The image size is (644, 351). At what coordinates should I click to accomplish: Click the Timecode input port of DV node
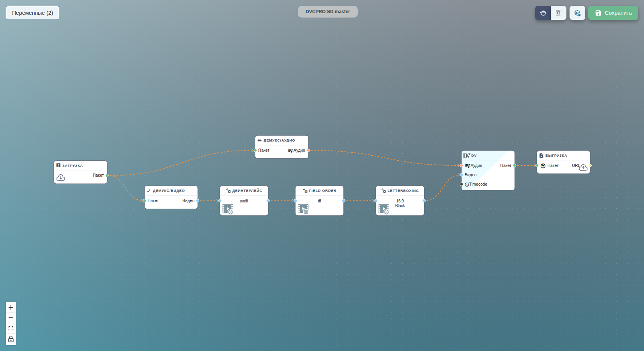[462, 184]
